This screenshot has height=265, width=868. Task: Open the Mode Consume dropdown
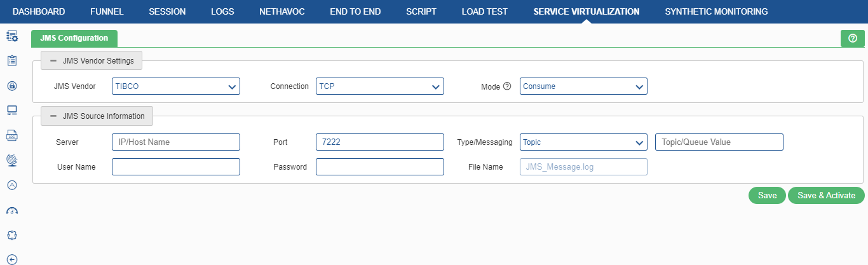coord(583,86)
